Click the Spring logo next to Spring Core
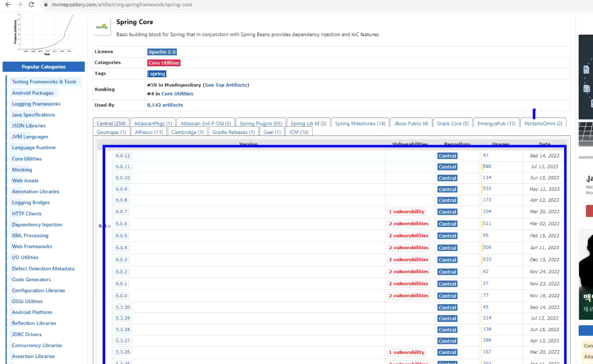Viewport: 593px width, 364px height. (x=101, y=27)
